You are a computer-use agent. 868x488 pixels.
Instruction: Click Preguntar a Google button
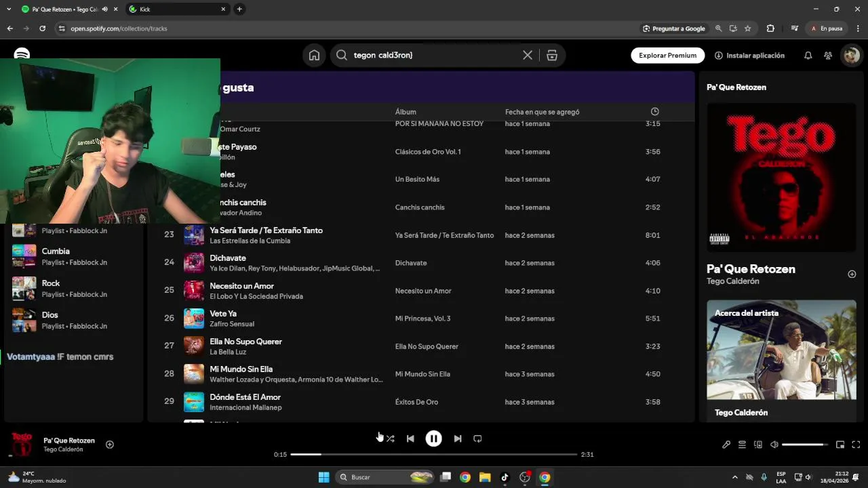coord(674,28)
